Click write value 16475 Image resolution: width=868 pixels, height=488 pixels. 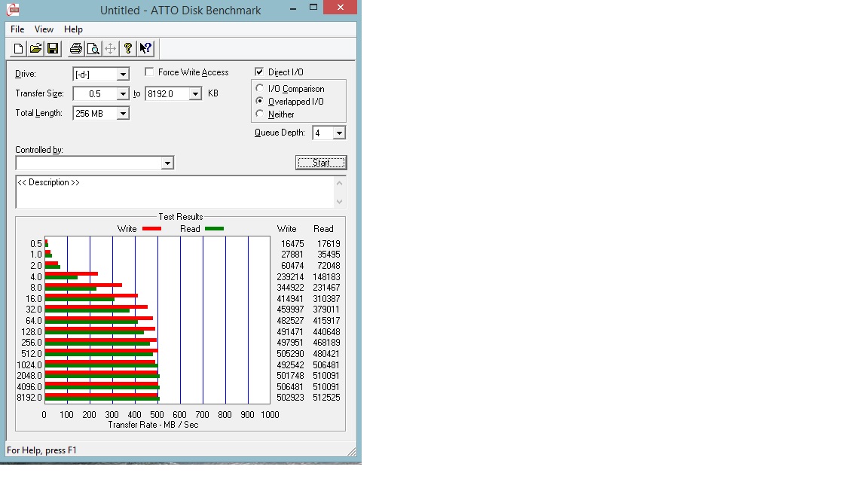tap(292, 244)
